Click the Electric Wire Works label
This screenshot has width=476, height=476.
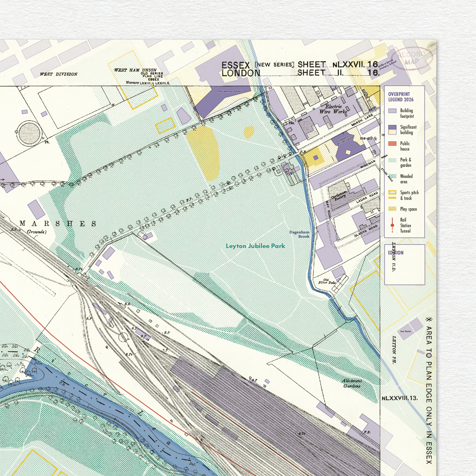pos(334,109)
